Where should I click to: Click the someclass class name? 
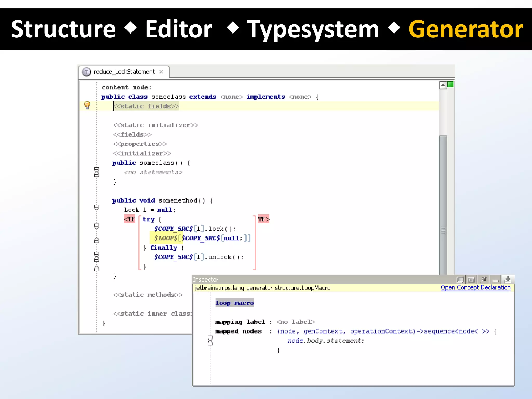pyautogui.click(x=169, y=97)
